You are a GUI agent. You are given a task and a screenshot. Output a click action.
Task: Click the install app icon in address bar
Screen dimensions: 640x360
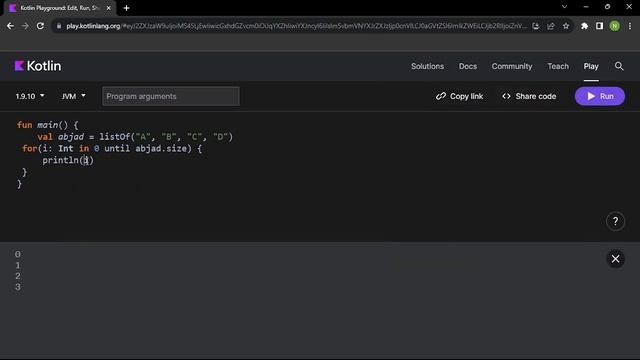[536, 26]
